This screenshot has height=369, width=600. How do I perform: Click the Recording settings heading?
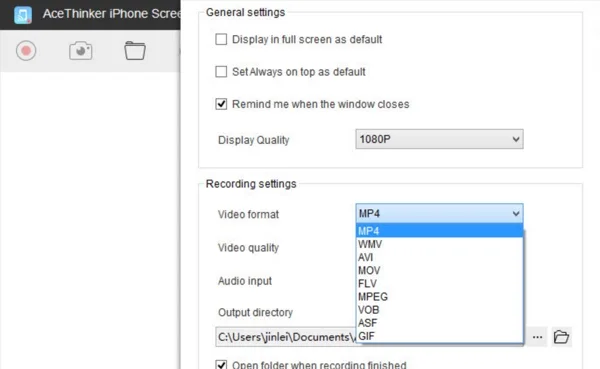click(251, 184)
